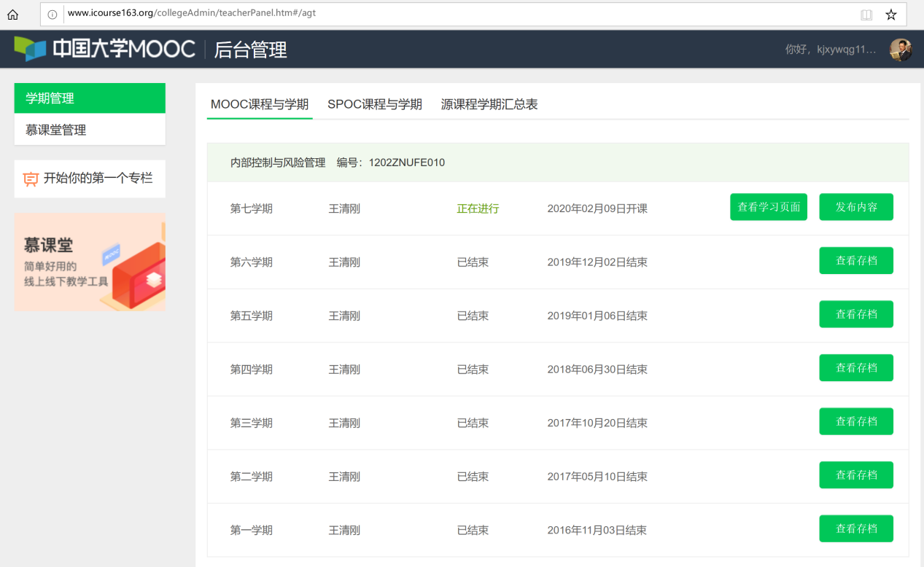Go to 慕课堂管理 in sidebar
Viewport: 924px width, 567px height.
click(x=90, y=130)
